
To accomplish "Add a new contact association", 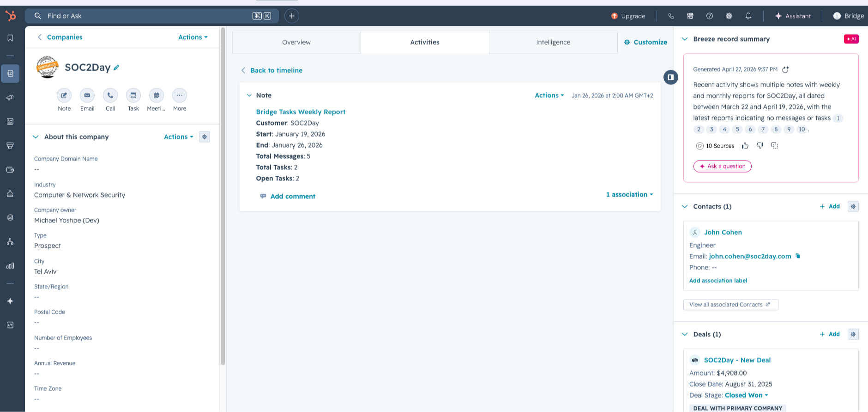I will point(830,206).
